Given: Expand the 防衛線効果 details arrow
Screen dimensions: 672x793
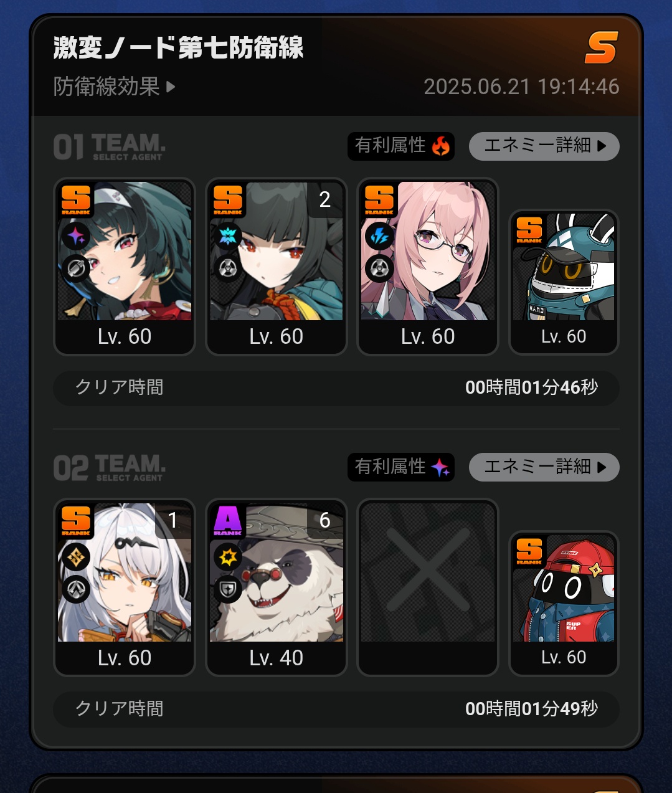Looking at the screenshot, I should [171, 87].
